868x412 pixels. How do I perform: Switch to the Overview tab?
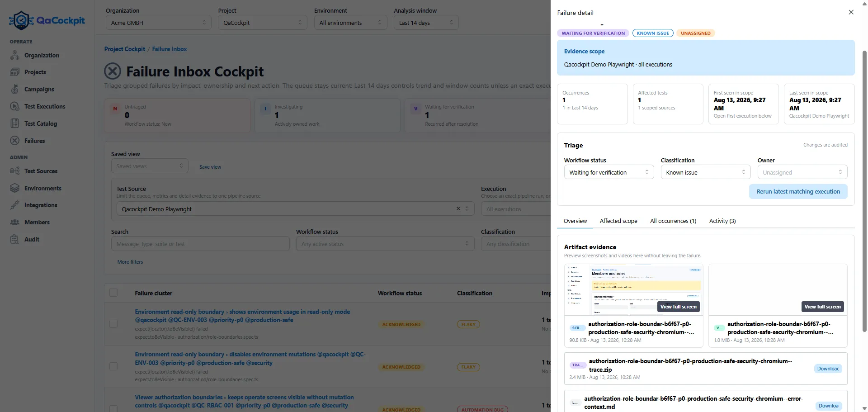[575, 221]
